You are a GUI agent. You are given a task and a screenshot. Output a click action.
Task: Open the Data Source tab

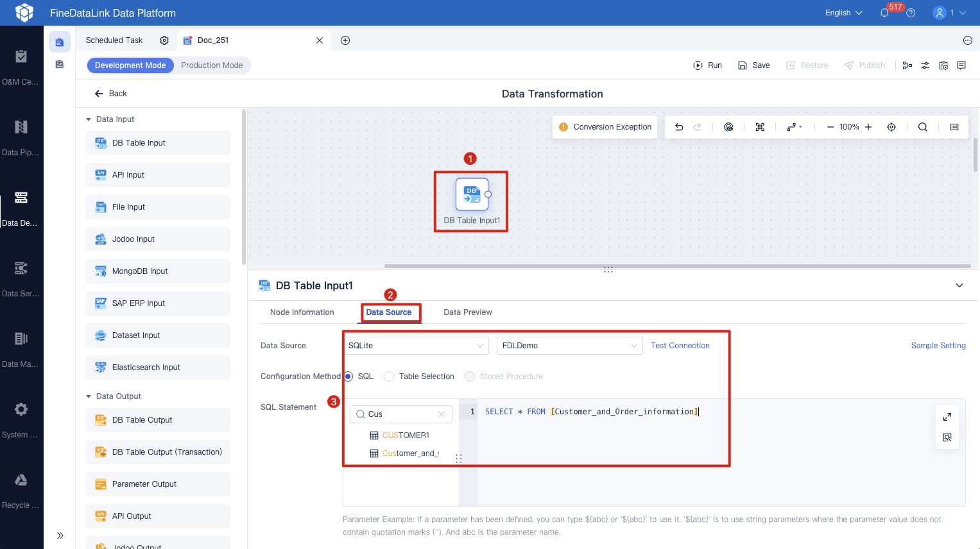tap(389, 312)
